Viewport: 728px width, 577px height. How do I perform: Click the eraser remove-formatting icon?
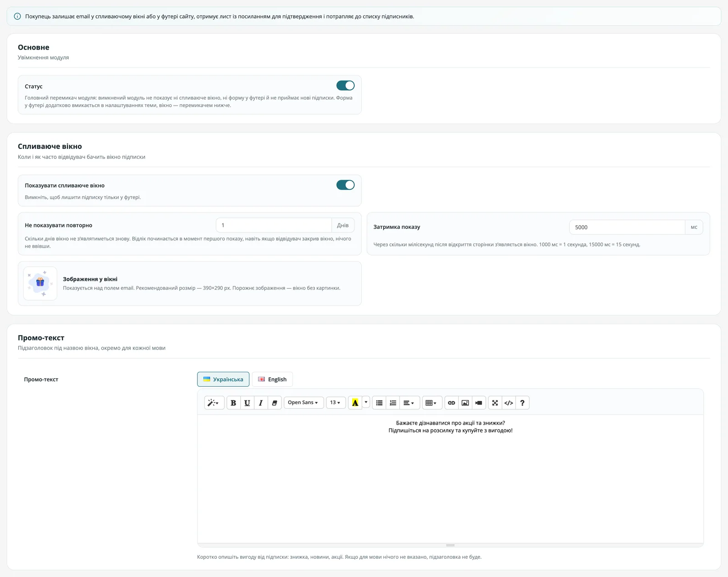[274, 403]
